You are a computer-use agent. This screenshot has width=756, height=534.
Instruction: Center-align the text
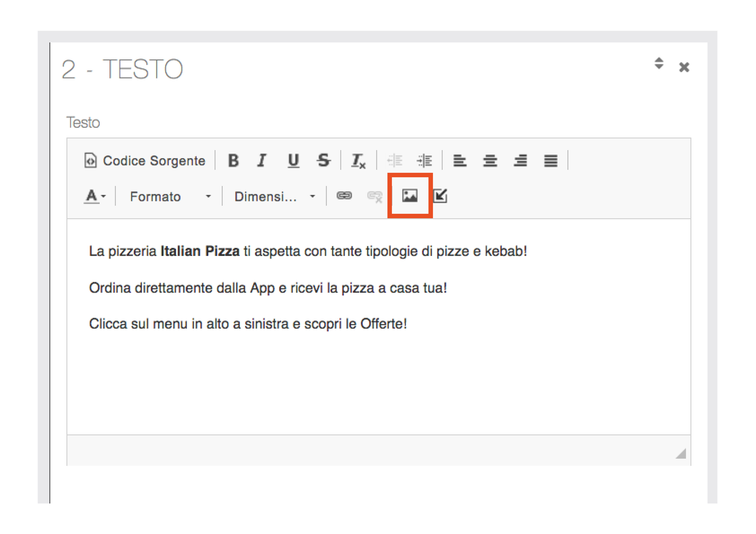tap(490, 161)
